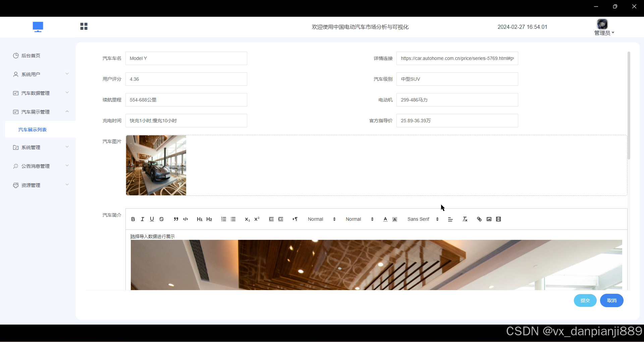Screen dimensions: 644x342
Task: Expand the 系统管理 sidebar menu
Action: [x=40, y=147]
